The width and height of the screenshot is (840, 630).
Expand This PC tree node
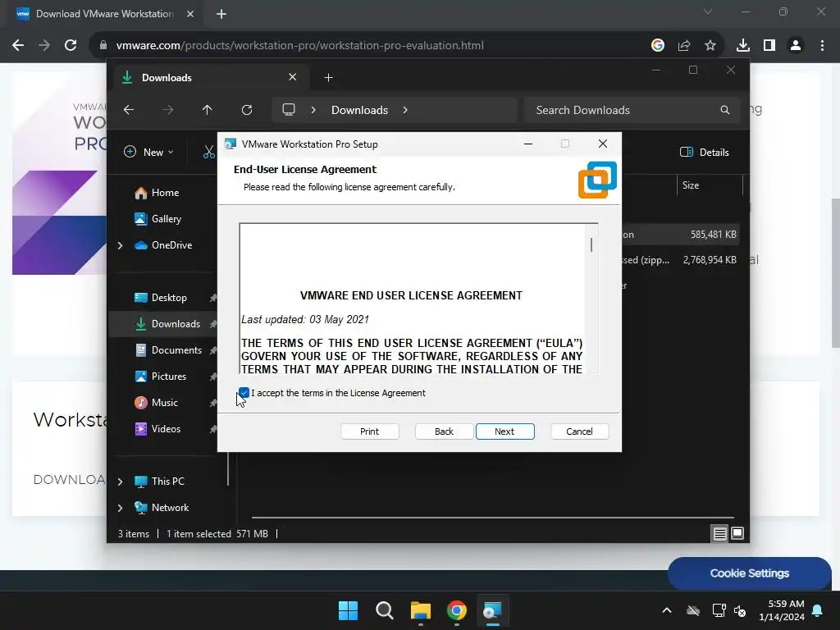(120, 482)
